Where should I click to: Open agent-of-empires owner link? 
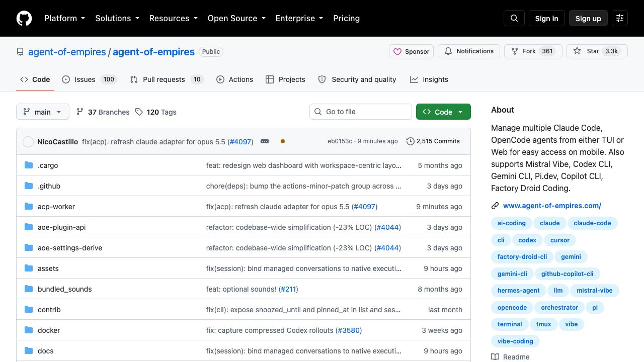point(67,52)
